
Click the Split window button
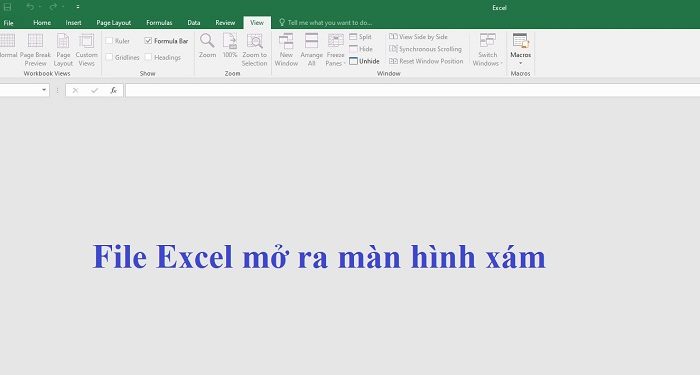[360, 37]
